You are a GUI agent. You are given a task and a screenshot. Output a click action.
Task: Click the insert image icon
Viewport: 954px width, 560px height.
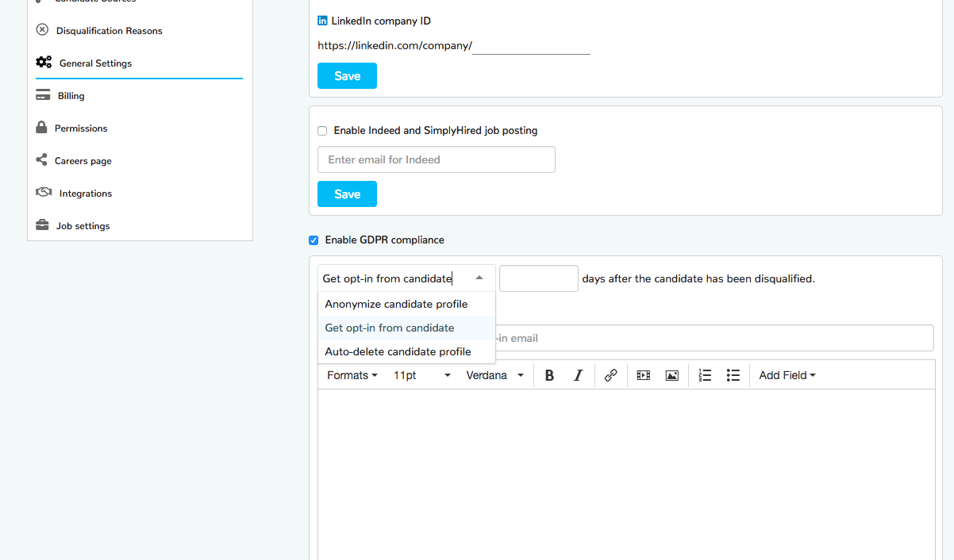pos(671,375)
